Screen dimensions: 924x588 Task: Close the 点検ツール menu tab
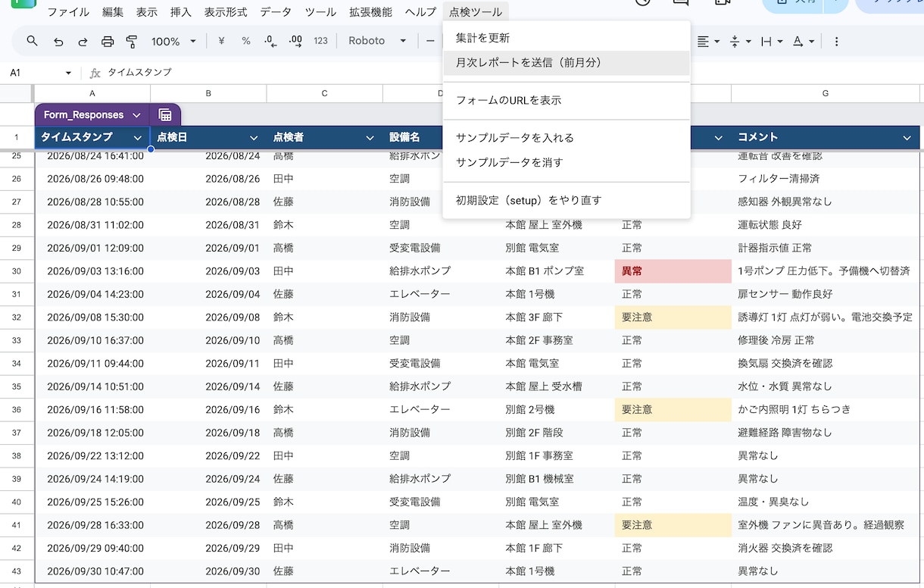(476, 12)
